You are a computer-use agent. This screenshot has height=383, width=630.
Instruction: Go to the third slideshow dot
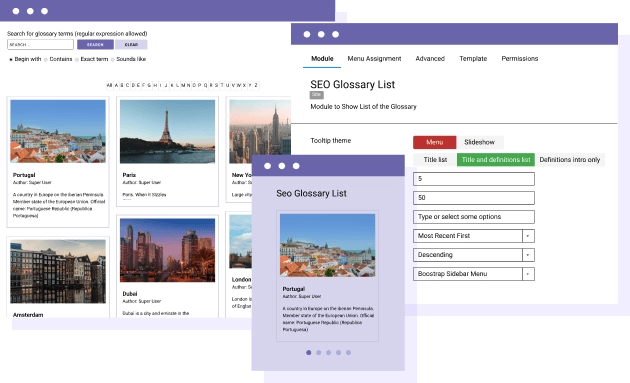pos(329,352)
